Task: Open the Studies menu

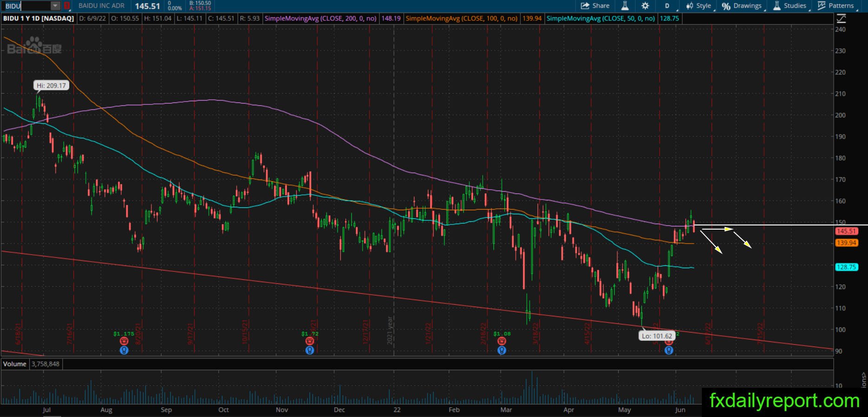Action: pos(790,6)
